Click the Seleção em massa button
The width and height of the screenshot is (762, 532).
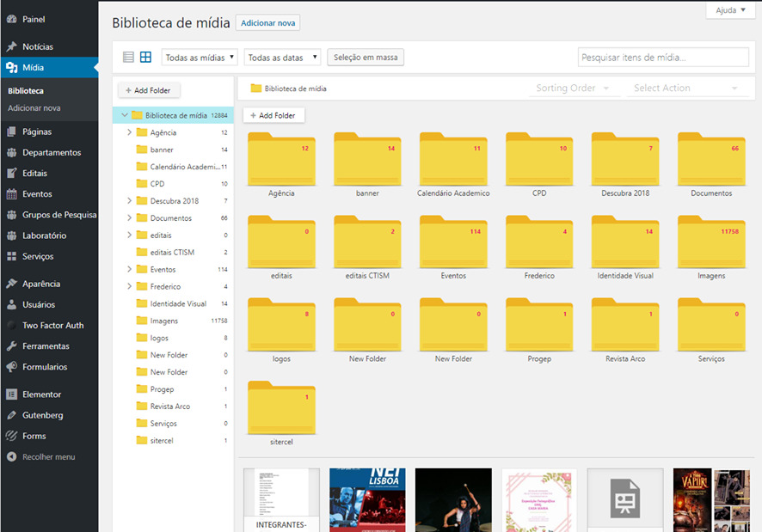[366, 58]
